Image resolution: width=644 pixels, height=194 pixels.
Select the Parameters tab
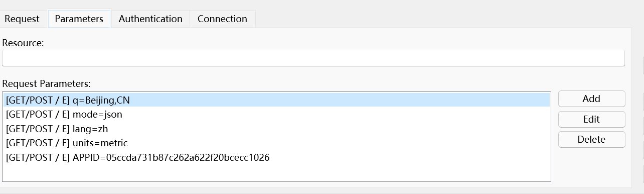tap(79, 19)
